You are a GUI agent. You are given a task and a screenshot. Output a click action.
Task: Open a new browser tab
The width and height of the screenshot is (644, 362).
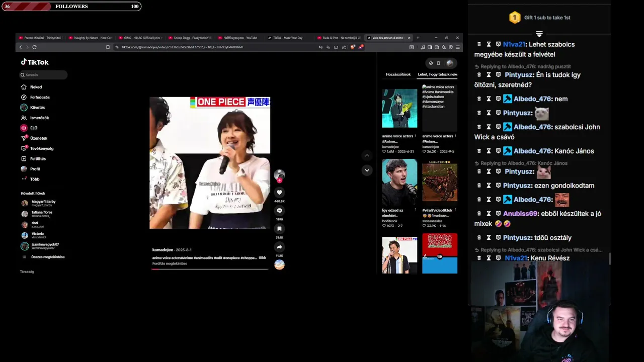[x=417, y=38]
